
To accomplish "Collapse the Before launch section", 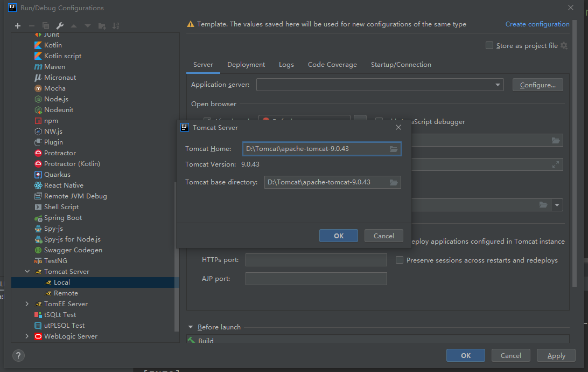I will [x=191, y=327].
